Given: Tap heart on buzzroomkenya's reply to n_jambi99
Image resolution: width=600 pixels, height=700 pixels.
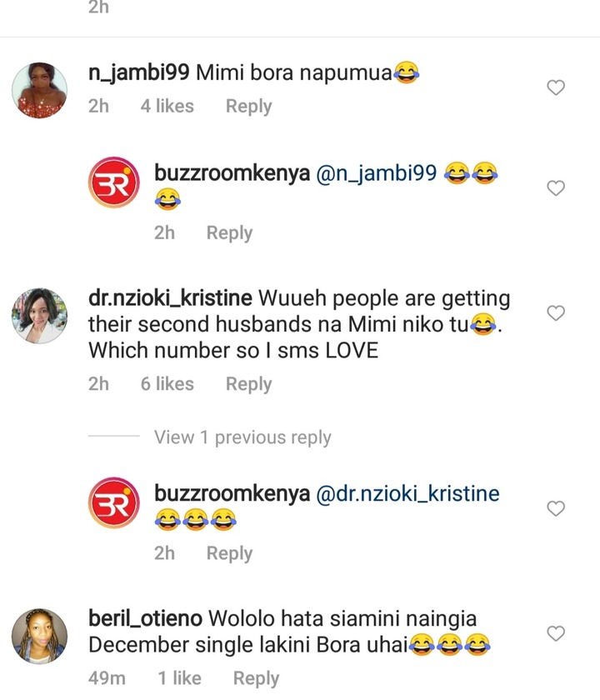Looking at the screenshot, I should (556, 188).
